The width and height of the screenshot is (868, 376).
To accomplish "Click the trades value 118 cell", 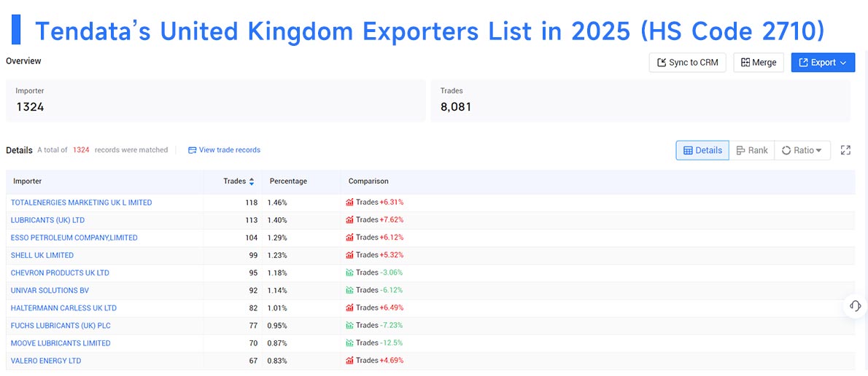I will pyautogui.click(x=252, y=203).
